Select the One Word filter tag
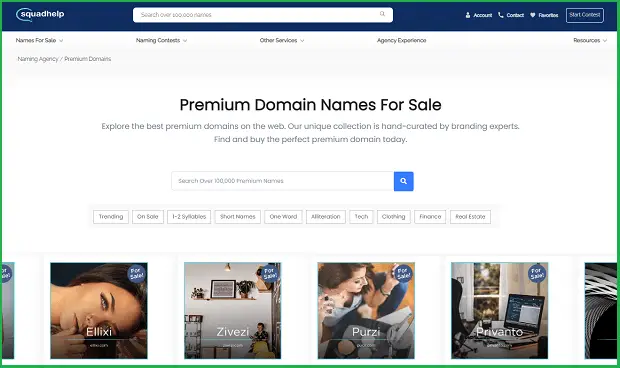 [x=283, y=217]
